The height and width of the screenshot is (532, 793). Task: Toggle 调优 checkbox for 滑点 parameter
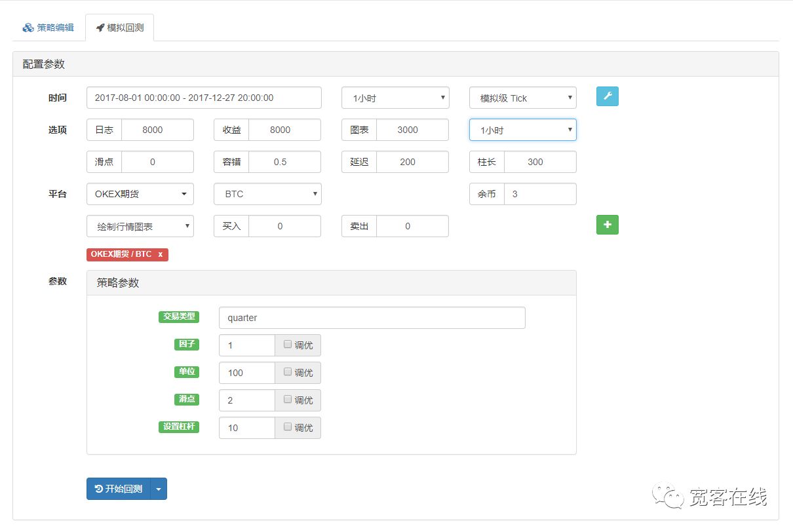click(x=288, y=400)
